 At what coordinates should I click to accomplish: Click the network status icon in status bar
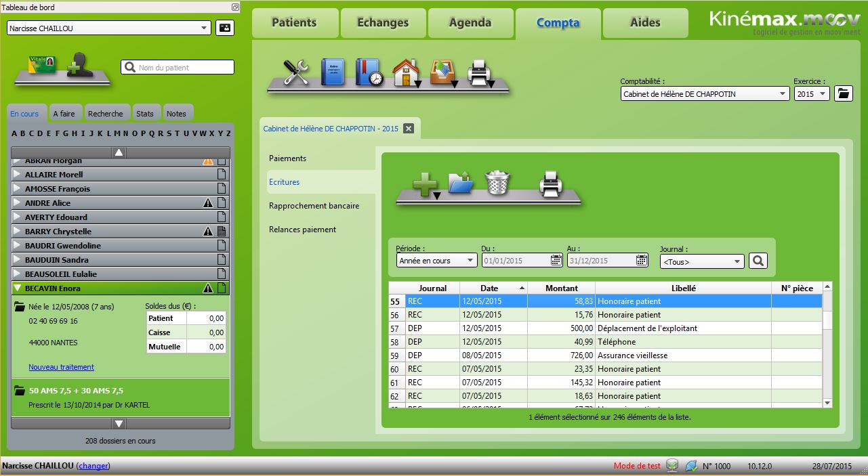pos(672,466)
